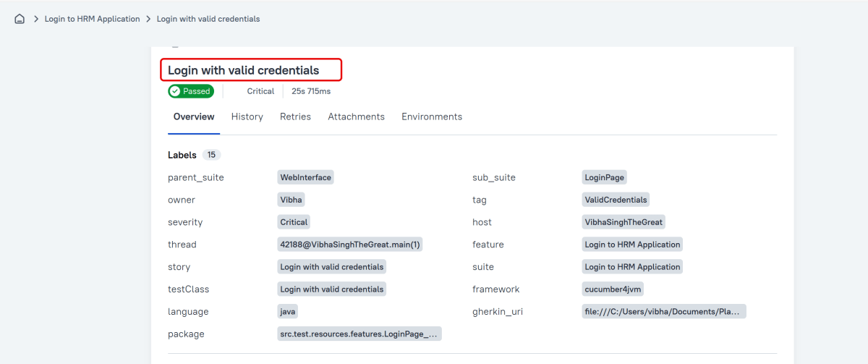
Task: Click the green Passed status badge
Action: (x=191, y=91)
